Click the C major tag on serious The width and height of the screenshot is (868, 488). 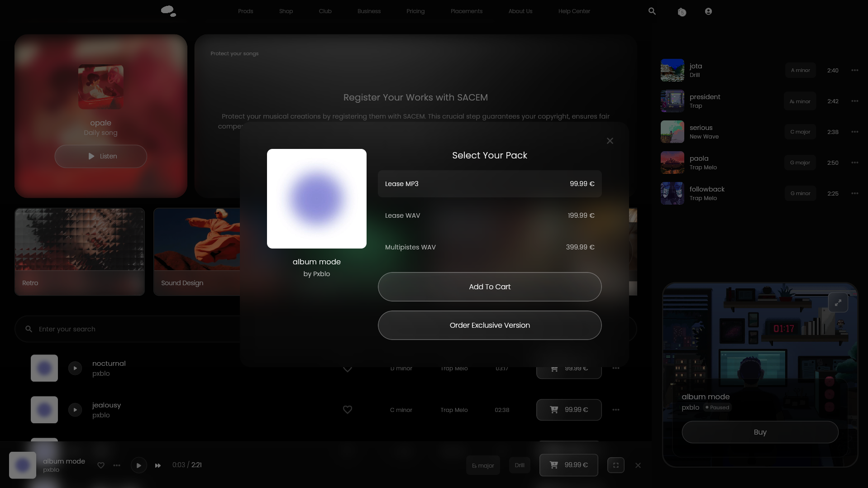(x=800, y=132)
